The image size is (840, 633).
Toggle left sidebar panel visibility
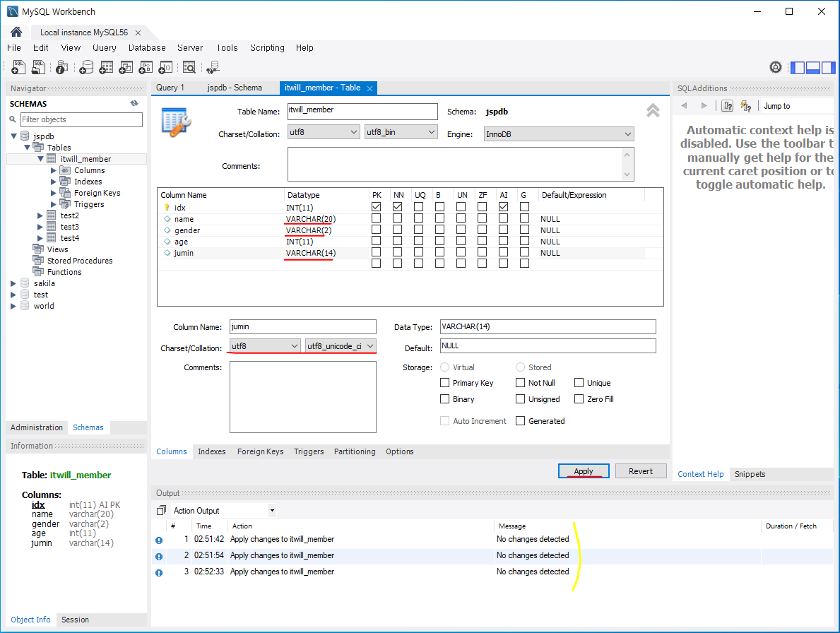pyautogui.click(x=798, y=68)
